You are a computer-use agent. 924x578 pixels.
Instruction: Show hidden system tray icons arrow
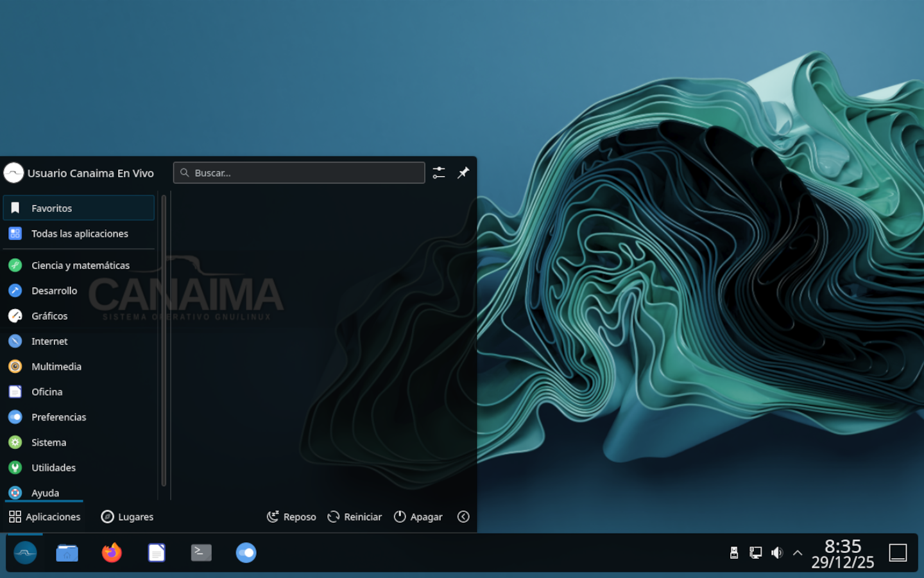coord(798,552)
